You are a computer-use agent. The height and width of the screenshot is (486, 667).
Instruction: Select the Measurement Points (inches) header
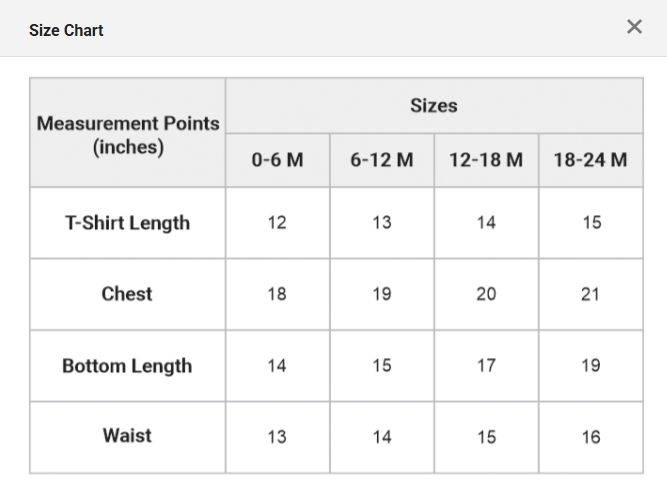[x=128, y=133]
